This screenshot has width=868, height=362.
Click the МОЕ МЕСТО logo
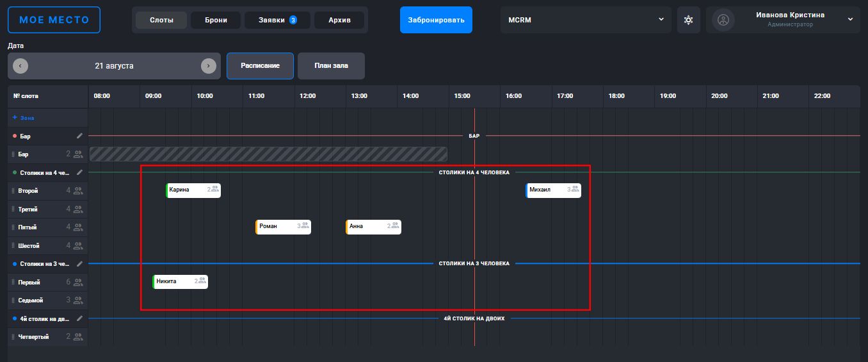54,20
